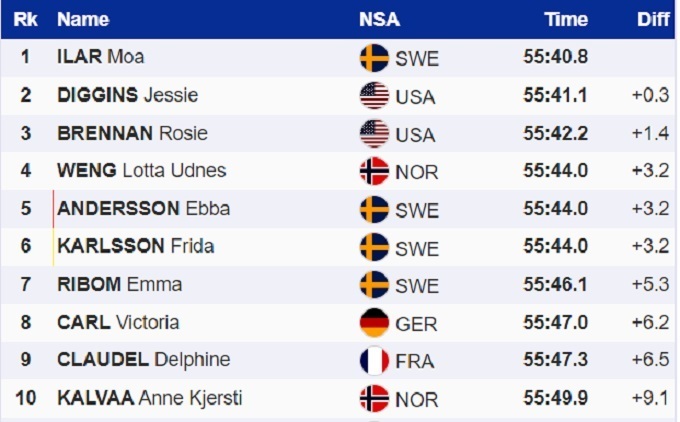Viewport: 680px width, 422px height.
Task: Click the Norwegian flag beside Lotta Udnes Weng
Action: 374,172
